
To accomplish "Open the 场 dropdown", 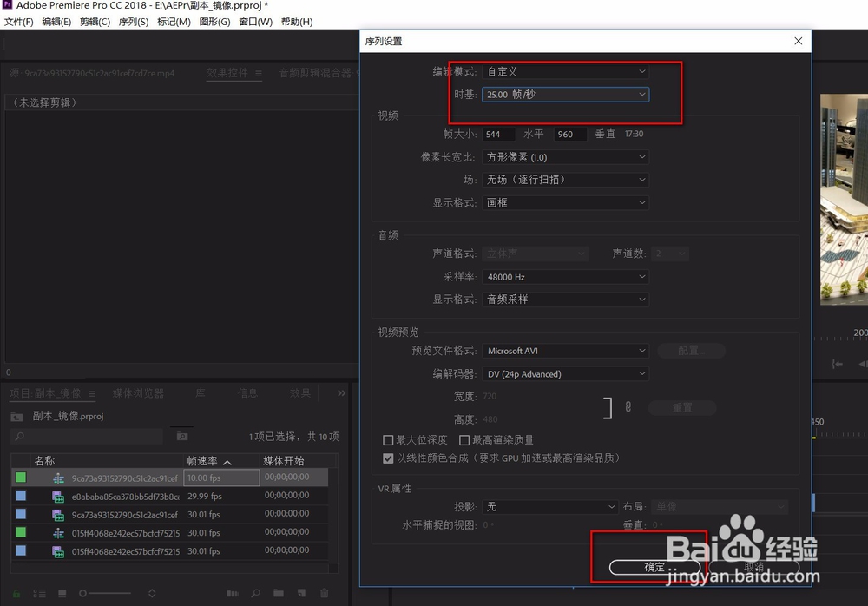I will pos(565,180).
